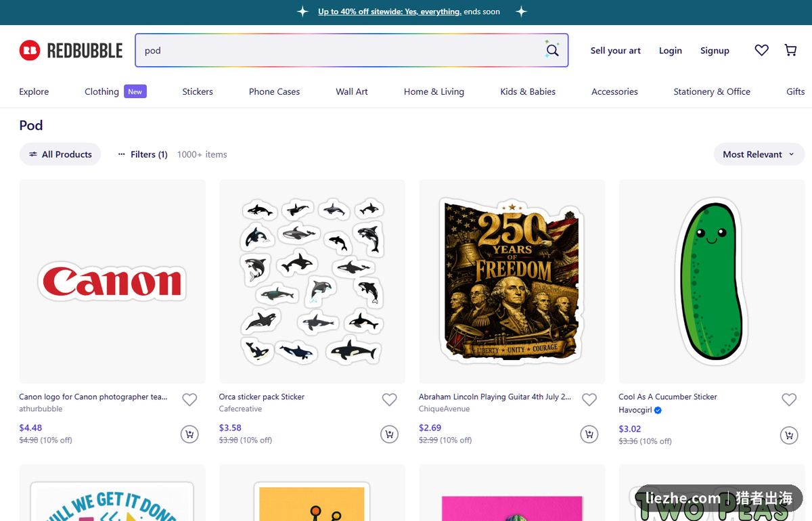The width and height of the screenshot is (812, 521).
Task: Open the All Products category selector
Action: point(60,154)
